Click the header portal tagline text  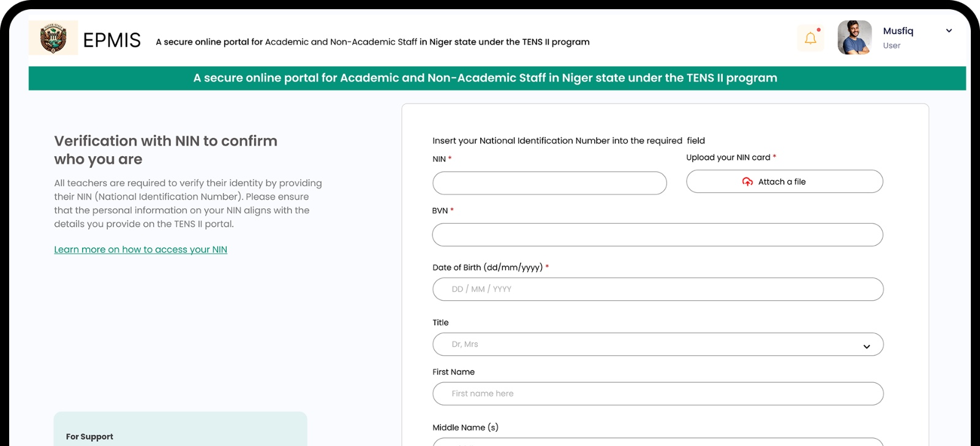[x=372, y=42]
